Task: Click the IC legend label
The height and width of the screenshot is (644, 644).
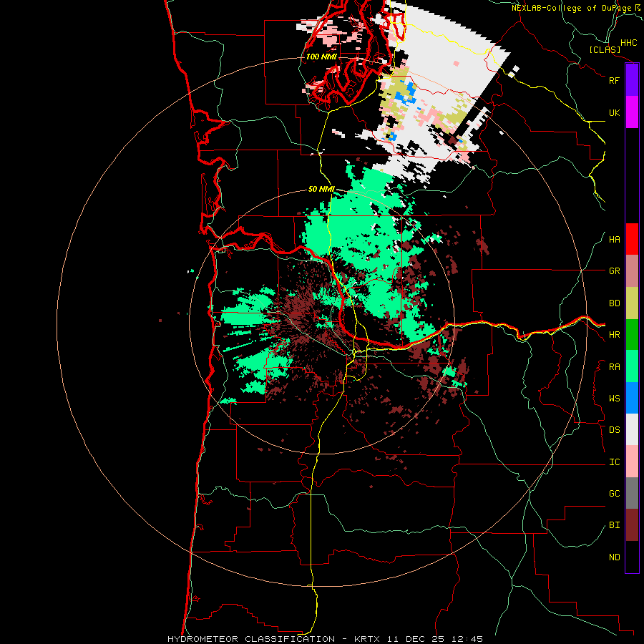Action: 615,462
